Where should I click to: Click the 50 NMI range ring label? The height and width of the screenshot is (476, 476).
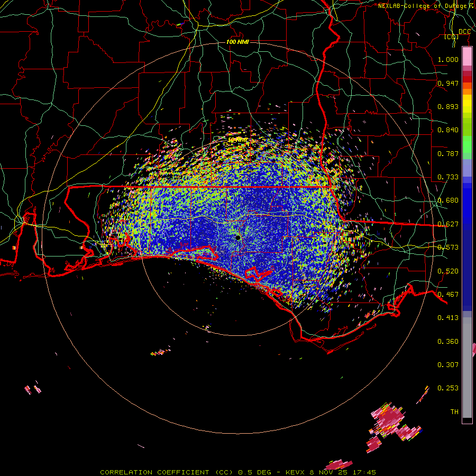click(237, 140)
